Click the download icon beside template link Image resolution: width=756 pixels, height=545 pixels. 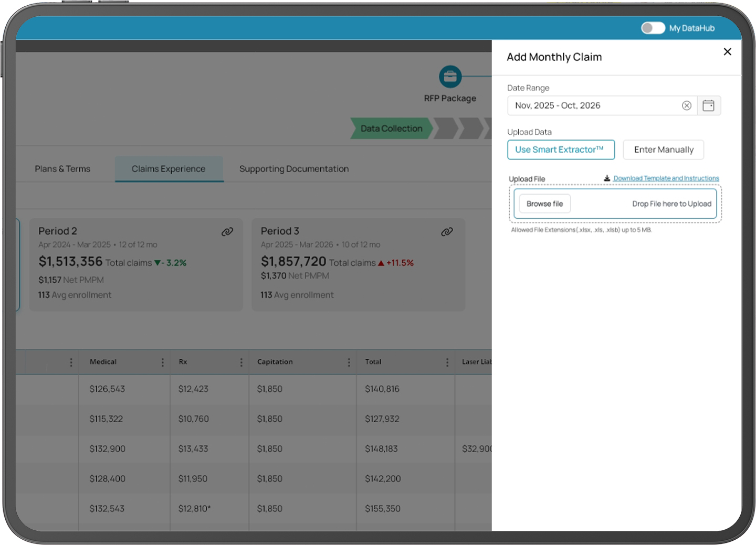tap(607, 178)
